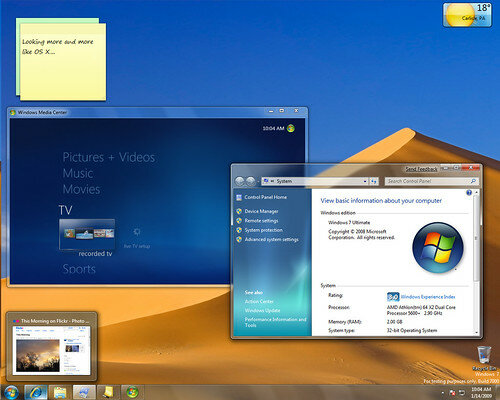Open the Windows Start orb
This screenshot has width=500, height=400.
[11, 393]
